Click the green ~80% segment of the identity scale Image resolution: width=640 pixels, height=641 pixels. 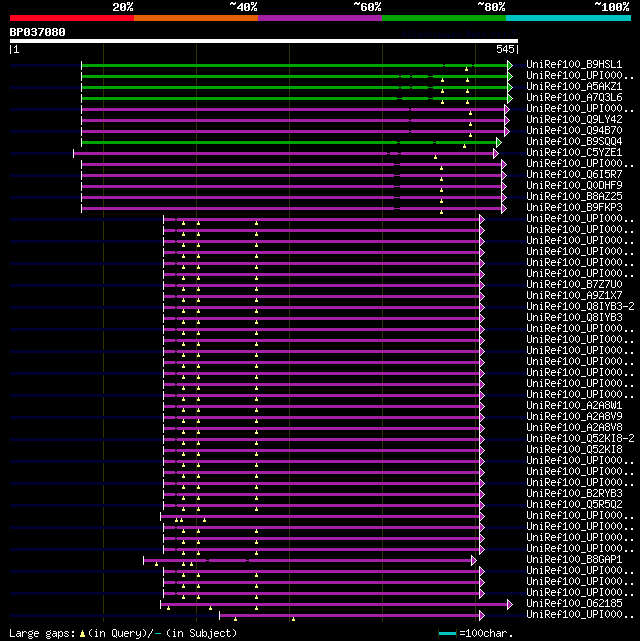click(444, 18)
